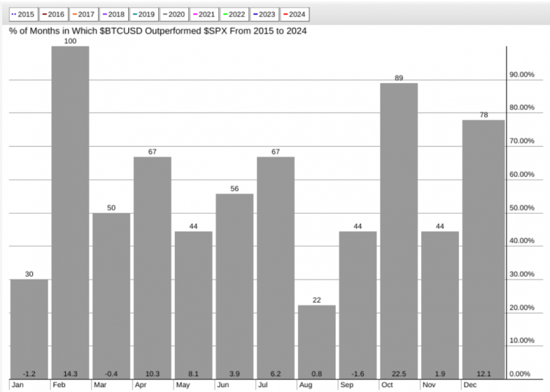Viewport: 550px width, 392px height.
Task: Click the December bar labeled 78
Action: pos(483,250)
